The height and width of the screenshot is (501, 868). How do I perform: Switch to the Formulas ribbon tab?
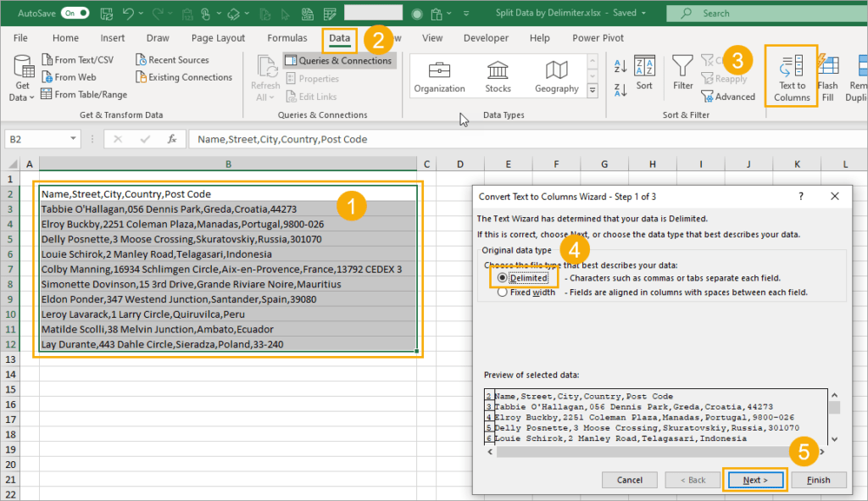point(287,37)
